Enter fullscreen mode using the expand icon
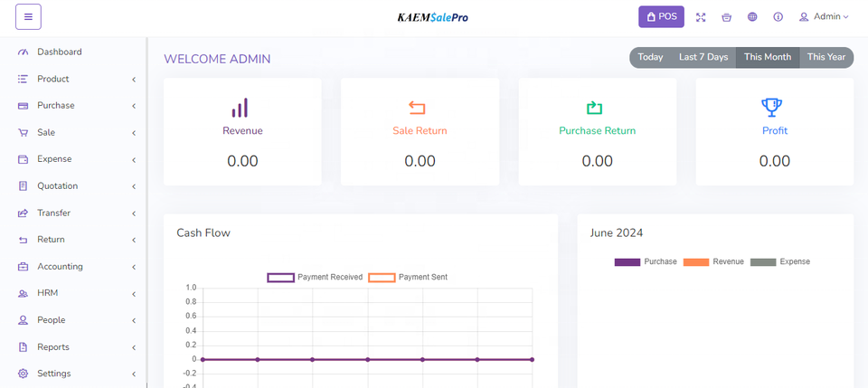868x388 pixels. coord(701,17)
